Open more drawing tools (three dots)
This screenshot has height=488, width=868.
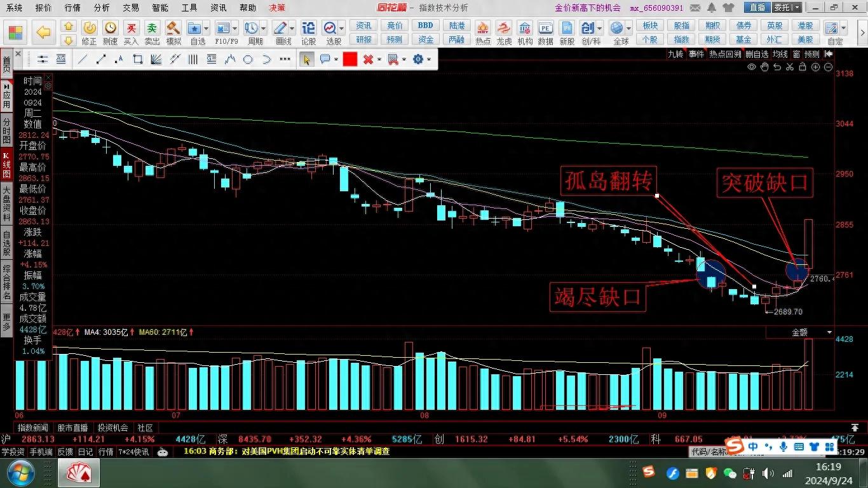click(x=285, y=60)
